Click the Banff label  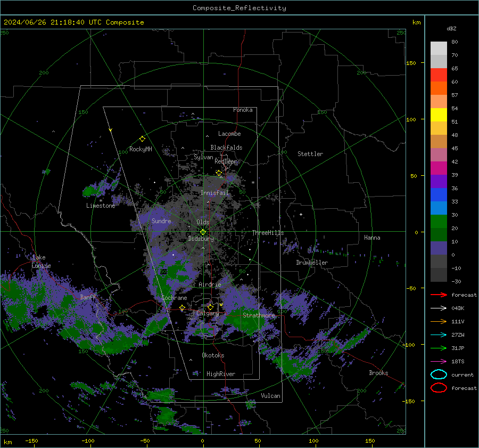pyautogui.click(x=88, y=297)
